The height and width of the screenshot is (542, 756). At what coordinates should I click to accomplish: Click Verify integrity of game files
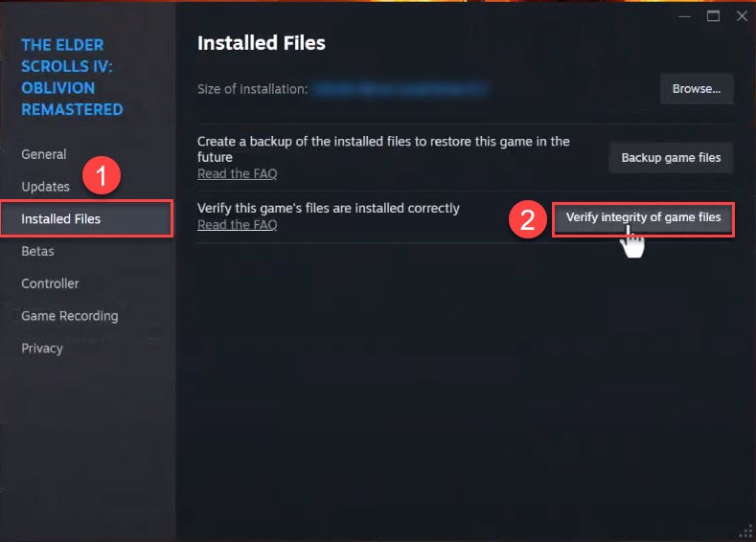[x=643, y=218]
